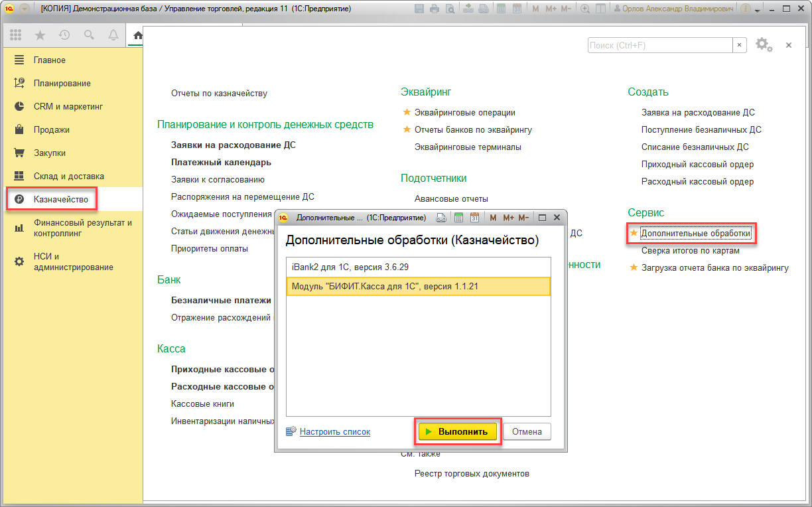The height and width of the screenshot is (507, 812).
Task: Click M memory button in main title bar
Action: coord(535,9)
